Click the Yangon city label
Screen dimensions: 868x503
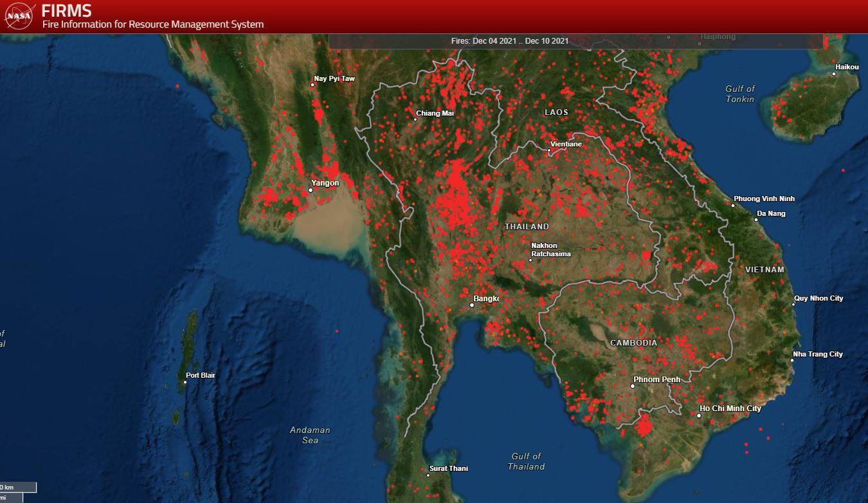[325, 183]
